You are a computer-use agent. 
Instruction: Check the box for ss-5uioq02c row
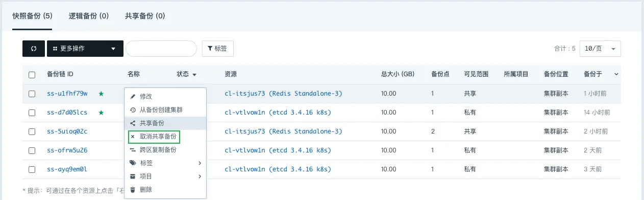coord(32,131)
